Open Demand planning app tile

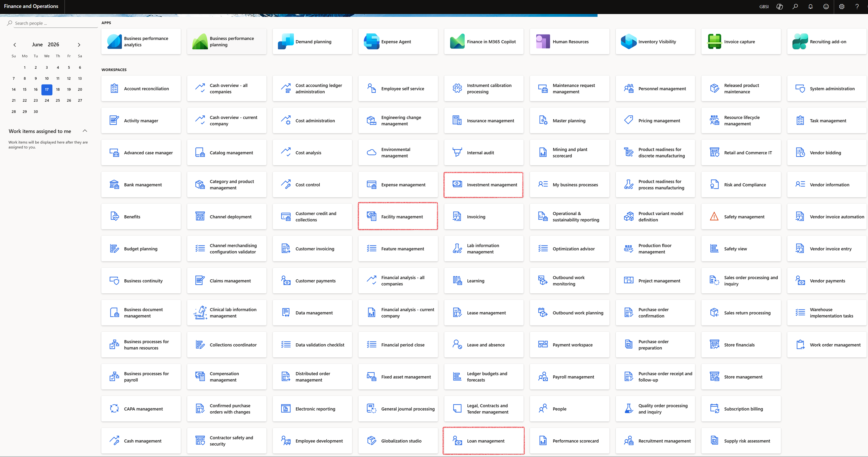coord(312,42)
